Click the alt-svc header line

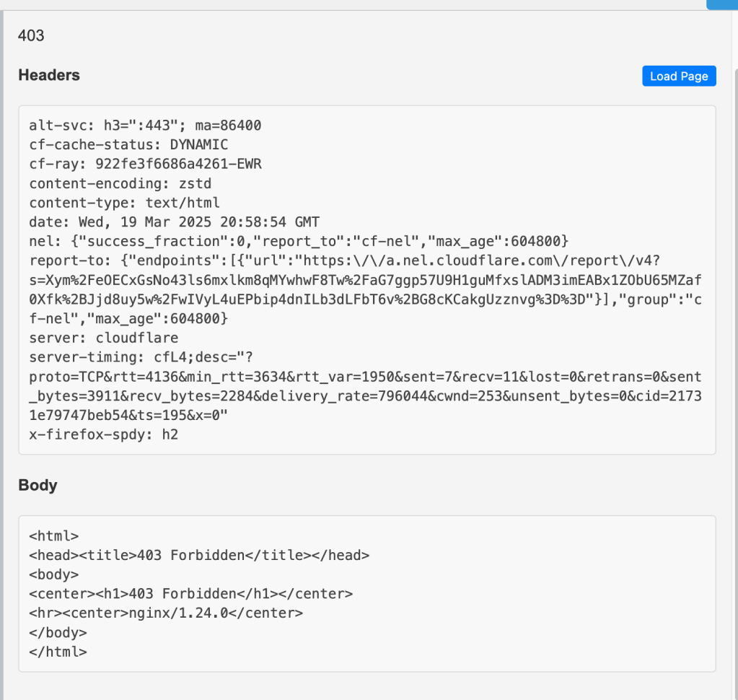pyautogui.click(x=145, y=126)
